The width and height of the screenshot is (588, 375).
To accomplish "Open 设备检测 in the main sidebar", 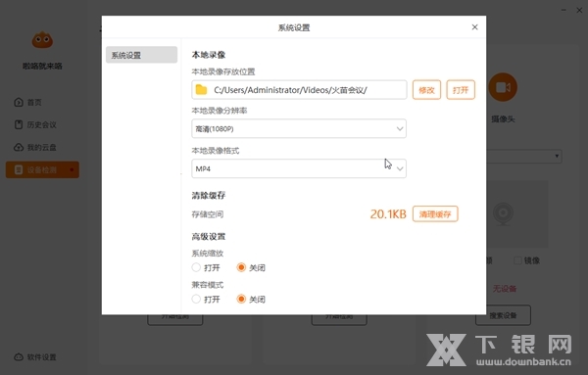I will (x=42, y=169).
